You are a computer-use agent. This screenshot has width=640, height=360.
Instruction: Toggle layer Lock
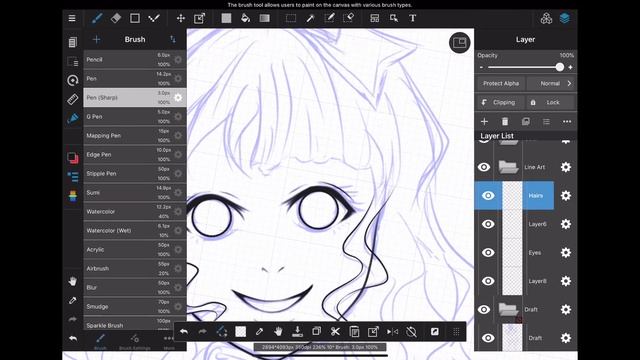coord(550,102)
